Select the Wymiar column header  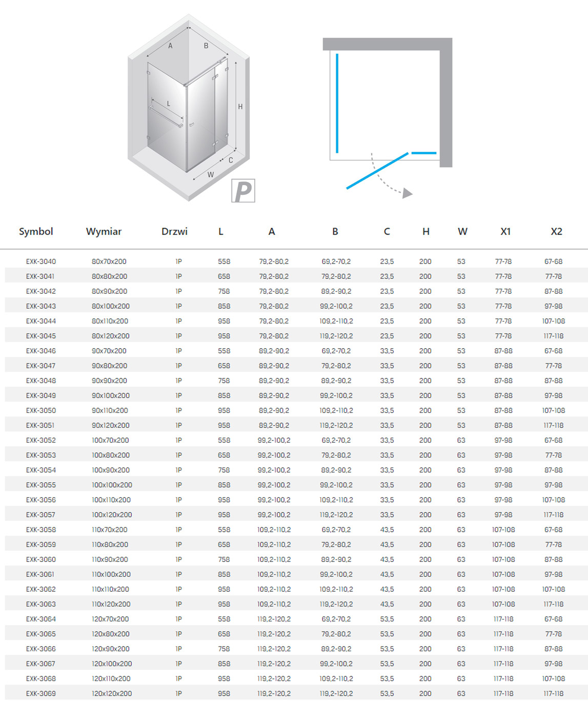coord(104,231)
